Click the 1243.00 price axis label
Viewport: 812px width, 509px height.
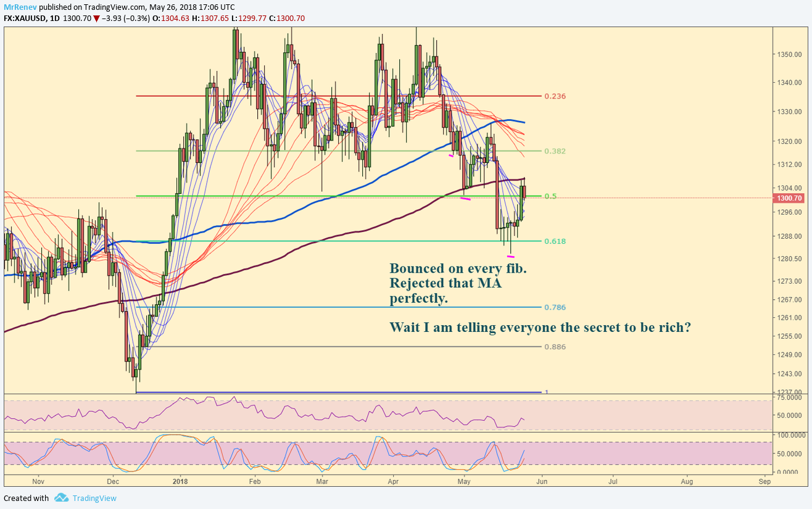789,374
